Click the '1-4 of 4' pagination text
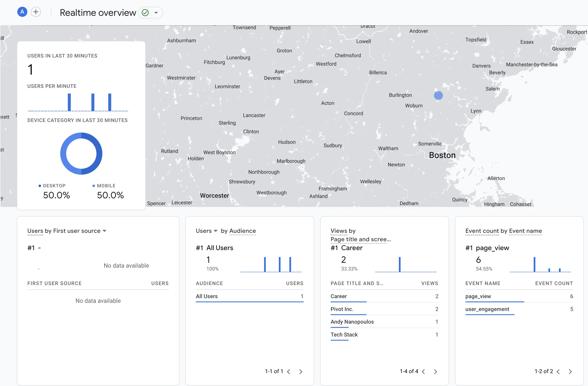588x386 pixels. click(x=409, y=371)
